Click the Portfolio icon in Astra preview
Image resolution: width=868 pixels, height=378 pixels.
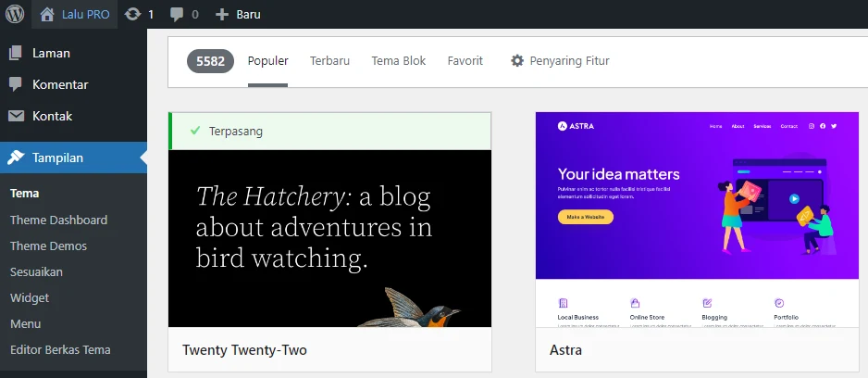tap(779, 303)
